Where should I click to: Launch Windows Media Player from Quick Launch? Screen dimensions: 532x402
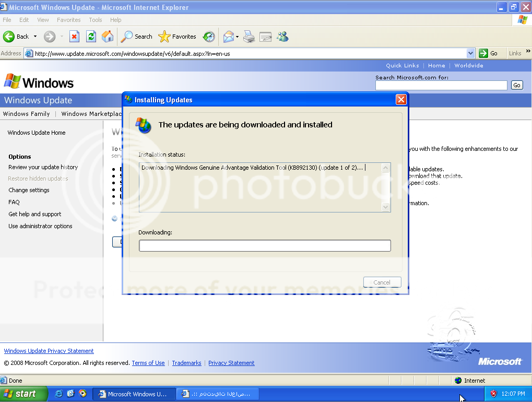[82, 394]
